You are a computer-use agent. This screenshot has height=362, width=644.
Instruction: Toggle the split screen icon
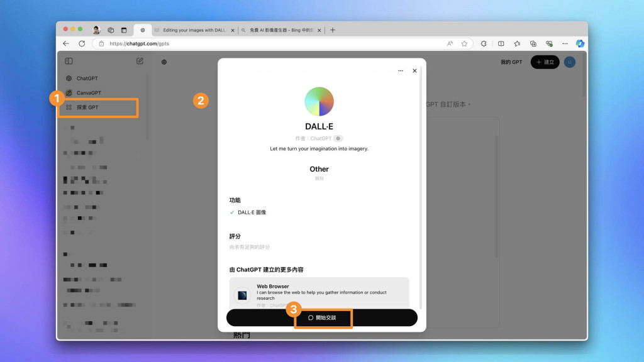(x=501, y=43)
